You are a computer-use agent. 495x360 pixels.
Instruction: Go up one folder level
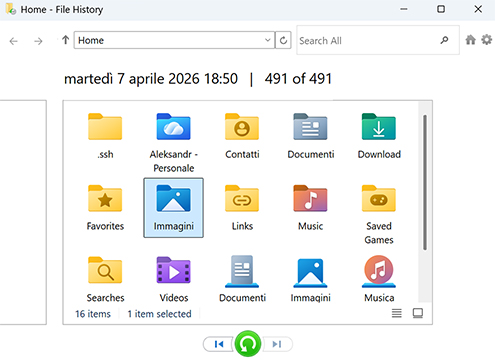65,40
